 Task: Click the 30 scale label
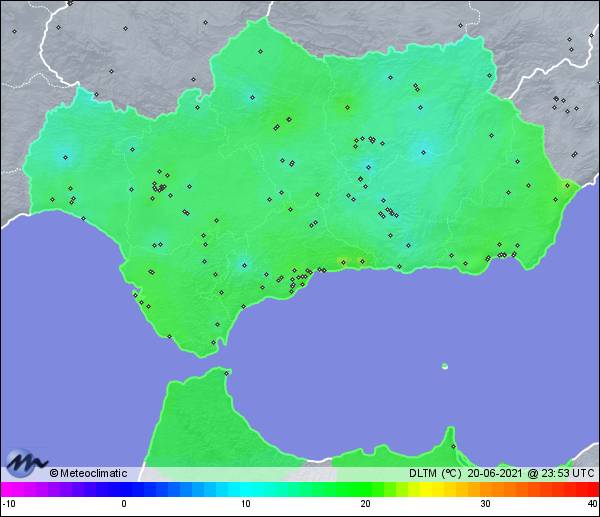[x=486, y=504]
